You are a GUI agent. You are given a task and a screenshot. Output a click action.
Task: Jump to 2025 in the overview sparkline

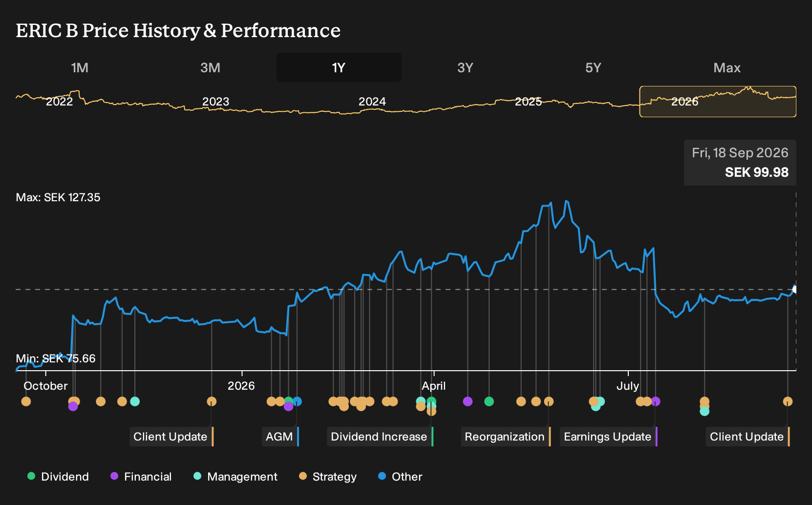tap(528, 102)
